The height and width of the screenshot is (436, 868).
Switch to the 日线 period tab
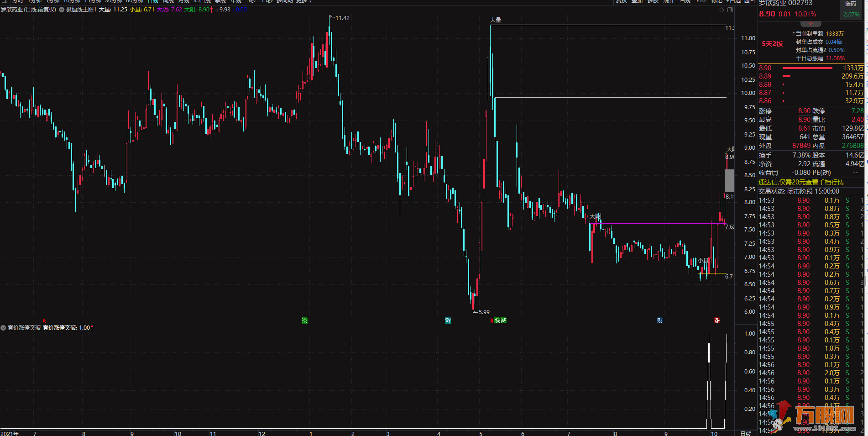point(153,1)
